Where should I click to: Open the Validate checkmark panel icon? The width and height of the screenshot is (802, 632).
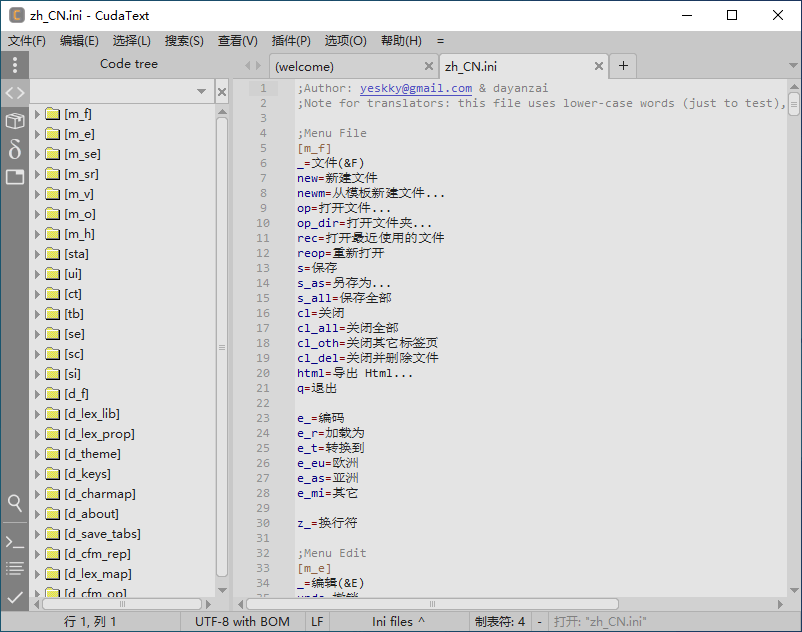tap(15, 597)
